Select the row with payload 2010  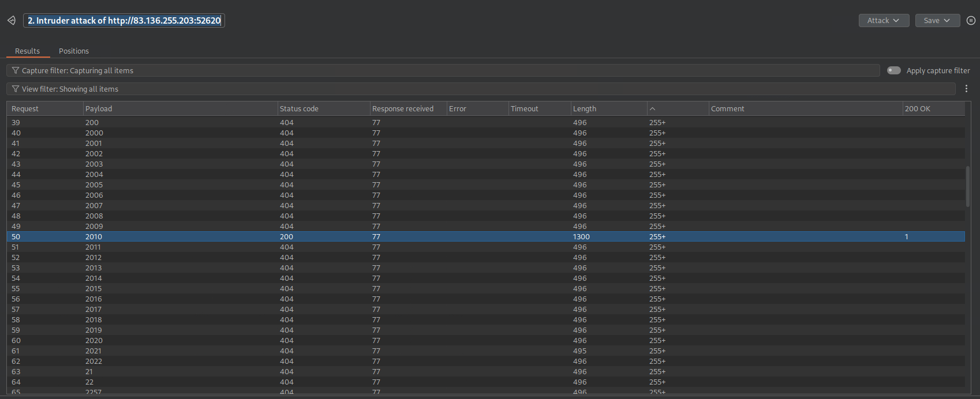93,237
